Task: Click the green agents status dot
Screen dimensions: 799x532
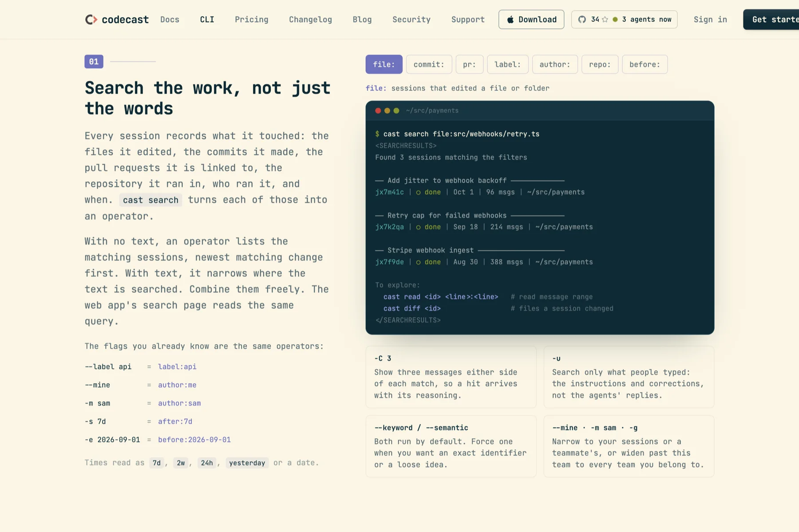Action: (x=615, y=20)
